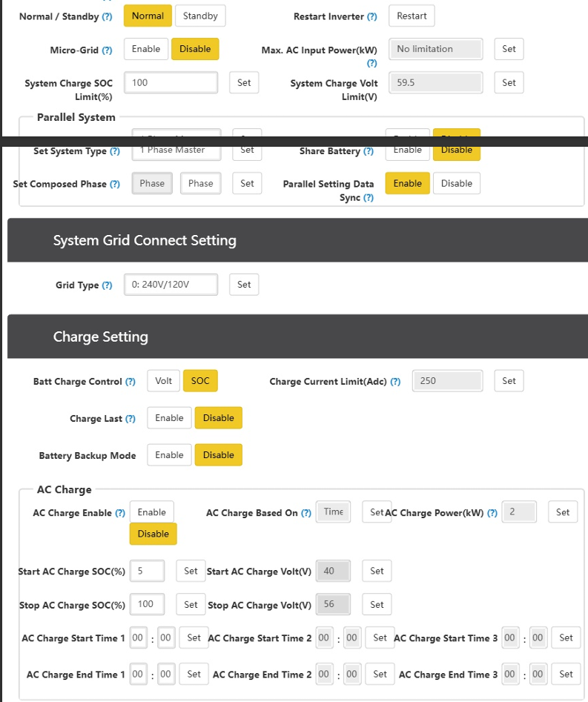Open help icon for Charge Last

point(131,419)
